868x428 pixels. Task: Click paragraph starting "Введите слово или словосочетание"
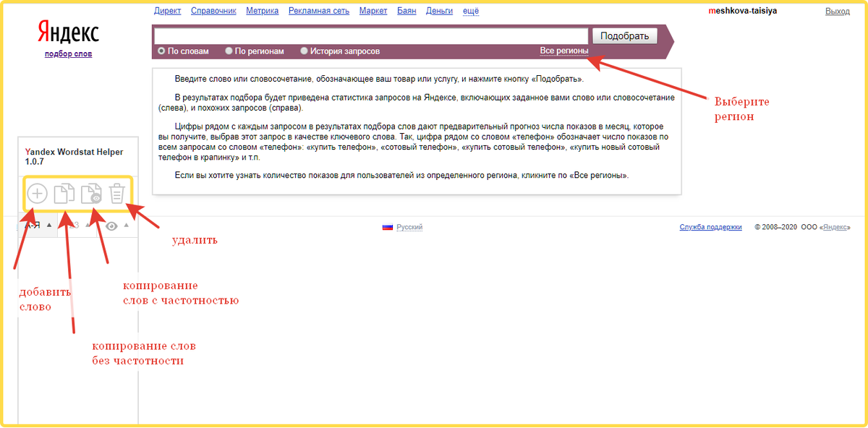pos(379,80)
